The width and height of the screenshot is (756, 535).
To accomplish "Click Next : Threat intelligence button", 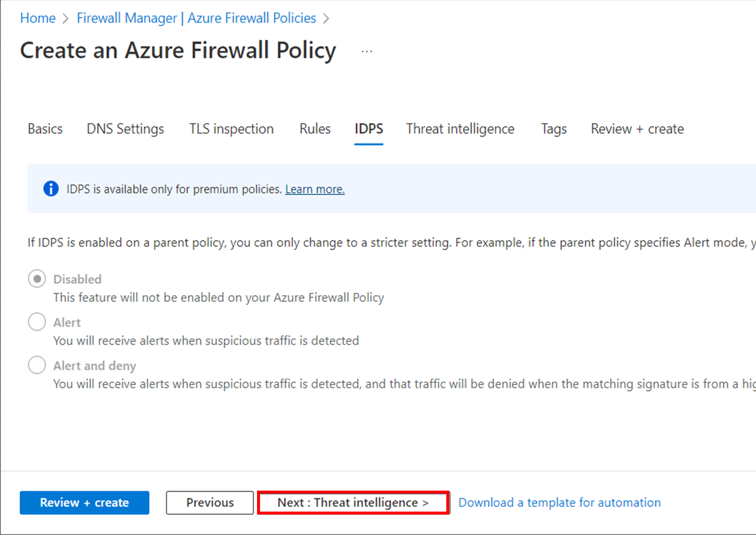I will [353, 502].
